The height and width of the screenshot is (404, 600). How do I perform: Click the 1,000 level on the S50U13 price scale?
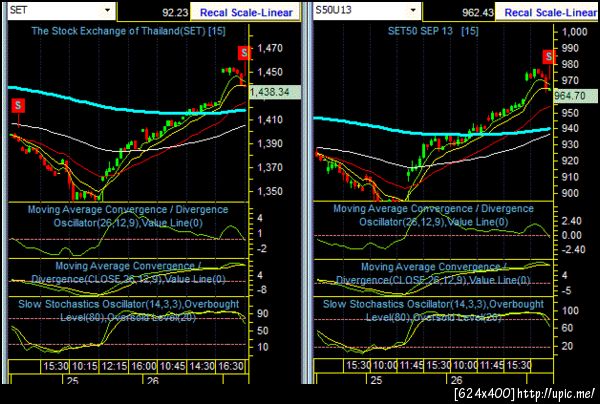coord(574,31)
